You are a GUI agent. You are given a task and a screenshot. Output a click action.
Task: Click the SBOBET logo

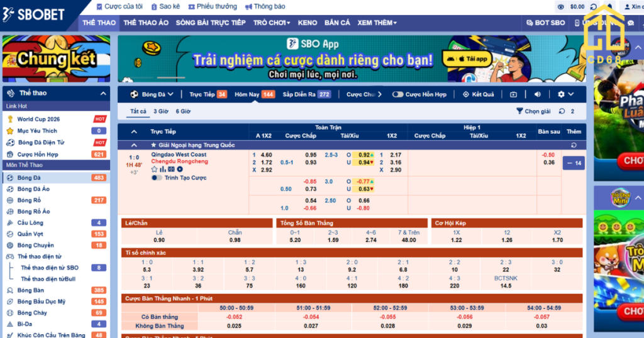click(34, 15)
